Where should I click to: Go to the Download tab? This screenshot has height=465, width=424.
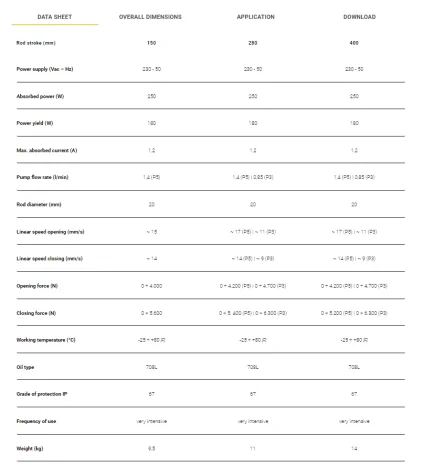pos(359,17)
